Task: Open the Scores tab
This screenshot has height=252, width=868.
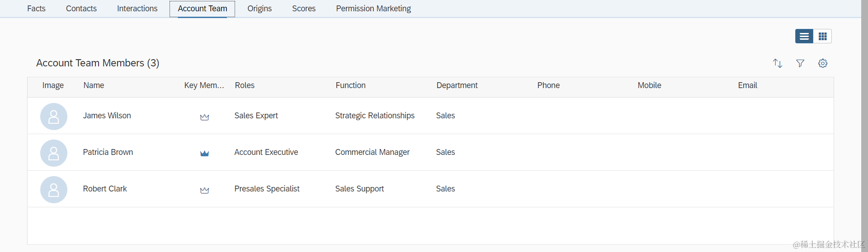Action: 304,9
